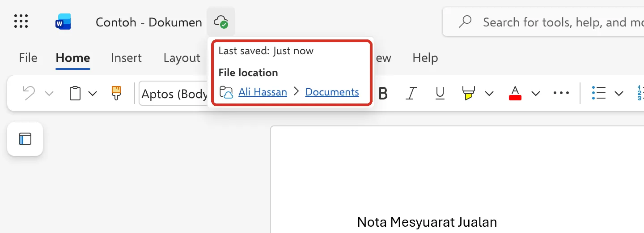
Task: Toggle underline formatting
Action: click(x=440, y=93)
